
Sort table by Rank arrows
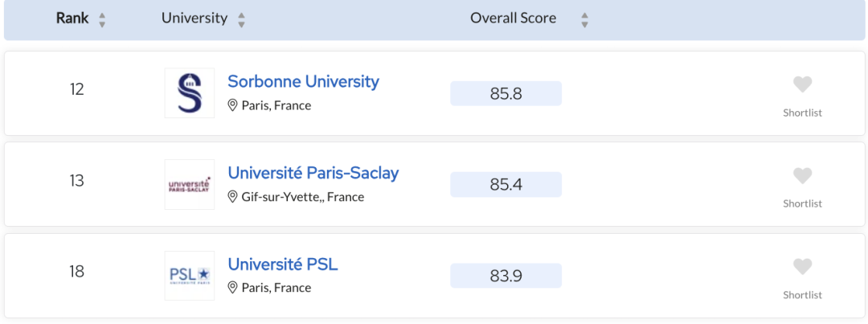tap(102, 20)
